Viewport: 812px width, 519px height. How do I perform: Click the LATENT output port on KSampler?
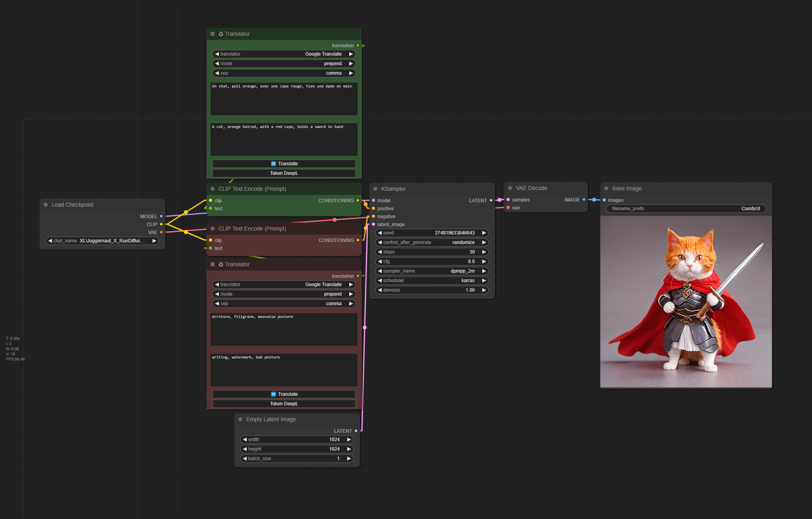pyautogui.click(x=491, y=200)
